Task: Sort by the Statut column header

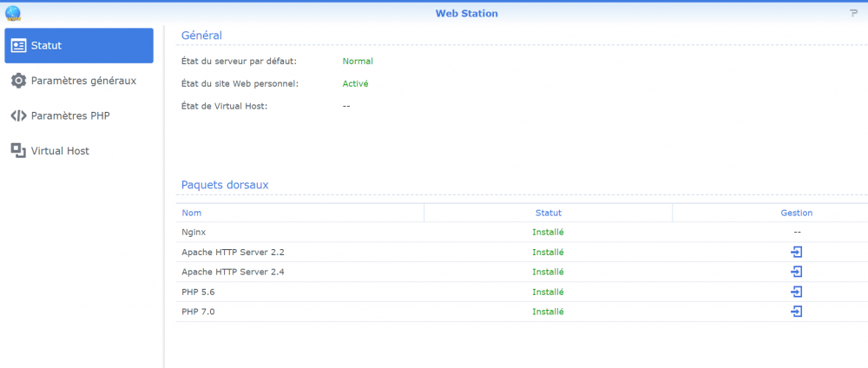Action: pyautogui.click(x=548, y=213)
